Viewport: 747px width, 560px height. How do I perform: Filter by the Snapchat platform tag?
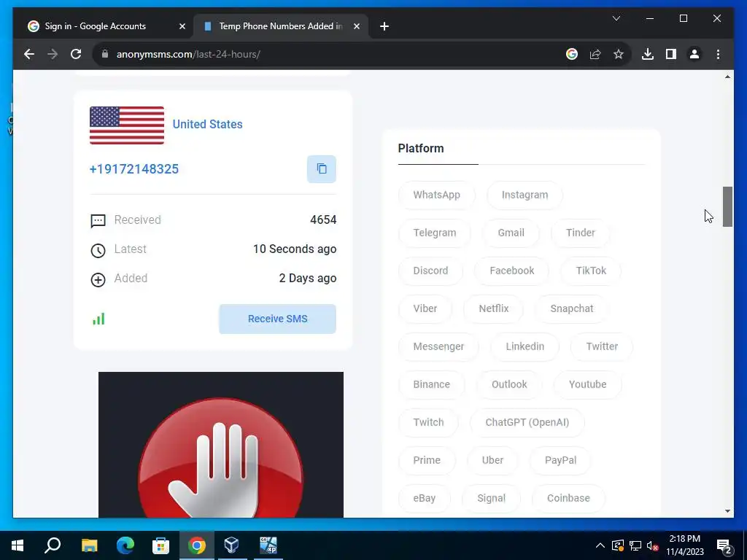[572, 308]
